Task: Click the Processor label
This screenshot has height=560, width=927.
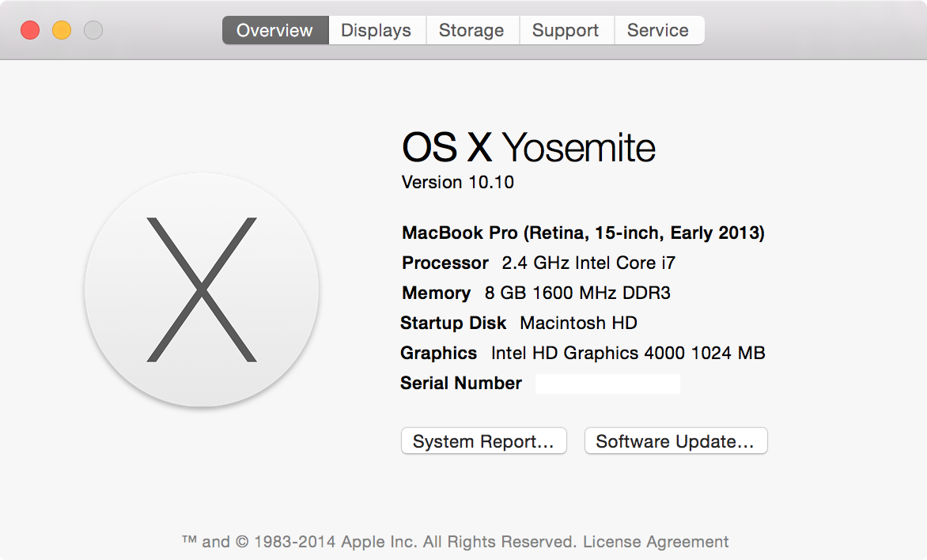Action: pyautogui.click(x=445, y=263)
